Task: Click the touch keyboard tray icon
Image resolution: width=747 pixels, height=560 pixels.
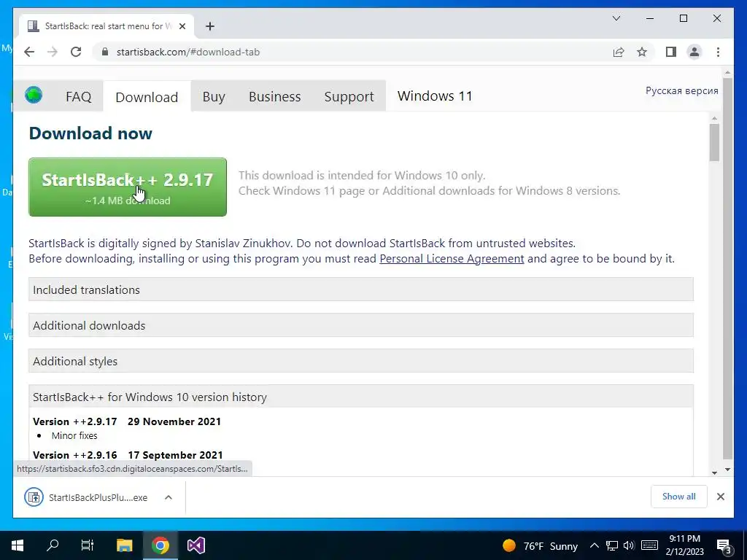Action: point(649,545)
